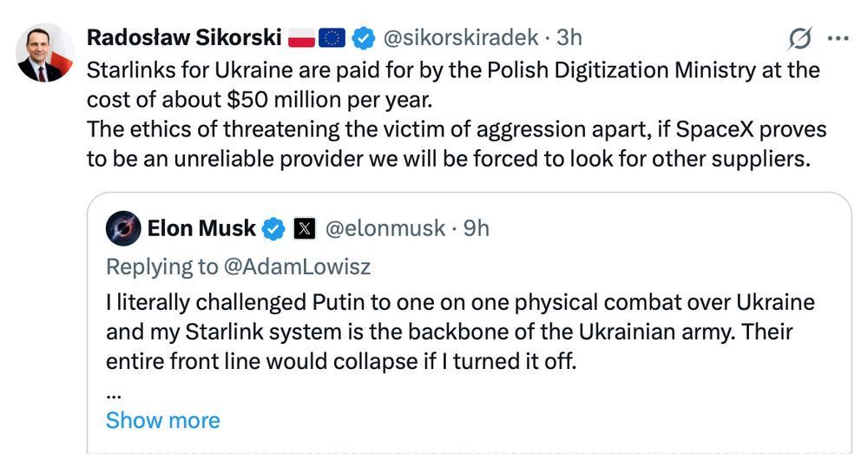Click the 9h timestamp on quoted post
The width and height of the screenshot is (868, 454).
click(476, 228)
